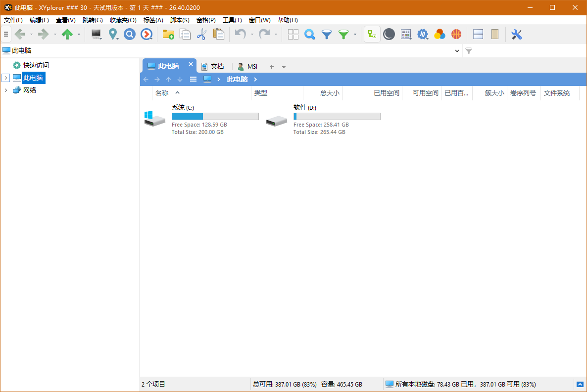Select 快速访问 in the tree
The image size is (587, 392).
(x=36, y=65)
